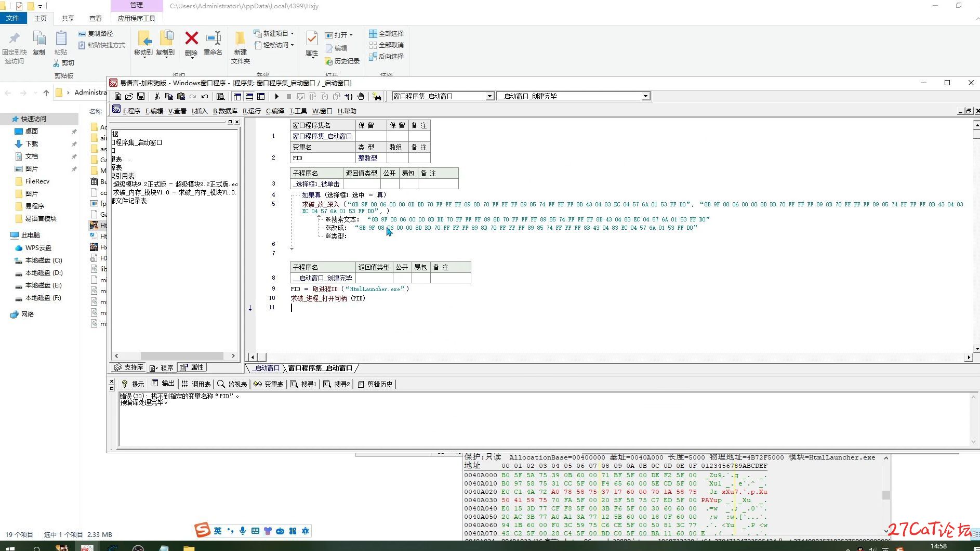The width and height of the screenshot is (980, 551).
Task: Run the program with the play icon
Action: click(276, 96)
